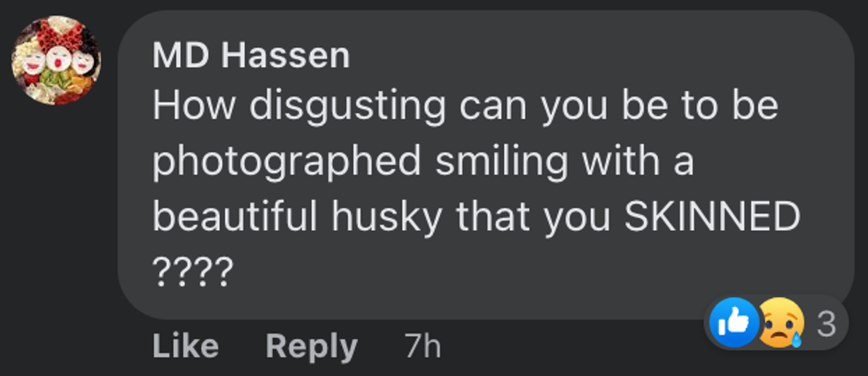Click the word "Hassen" in the commenter name
Viewport: 868px width, 376px height.
(285, 57)
